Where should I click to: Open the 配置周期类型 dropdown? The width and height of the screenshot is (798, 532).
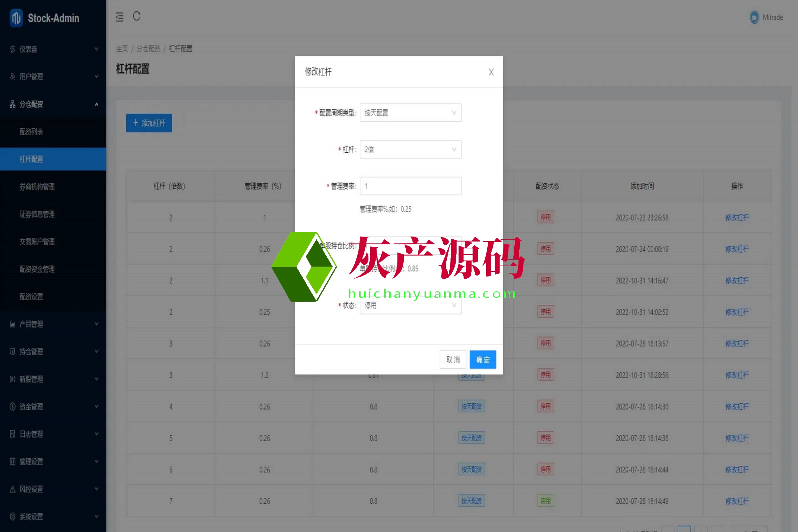[x=411, y=113]
